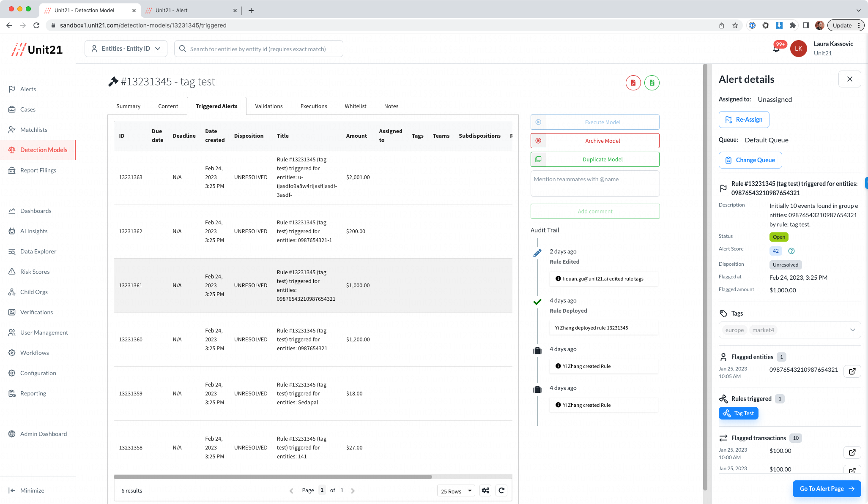Viewport: 868px width, 504px height.
Task: Click the Excel export icon
Action: coord(652,83)
